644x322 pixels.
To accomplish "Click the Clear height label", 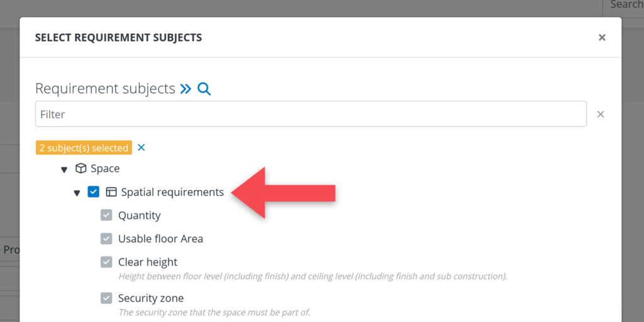I will point(148,262).
